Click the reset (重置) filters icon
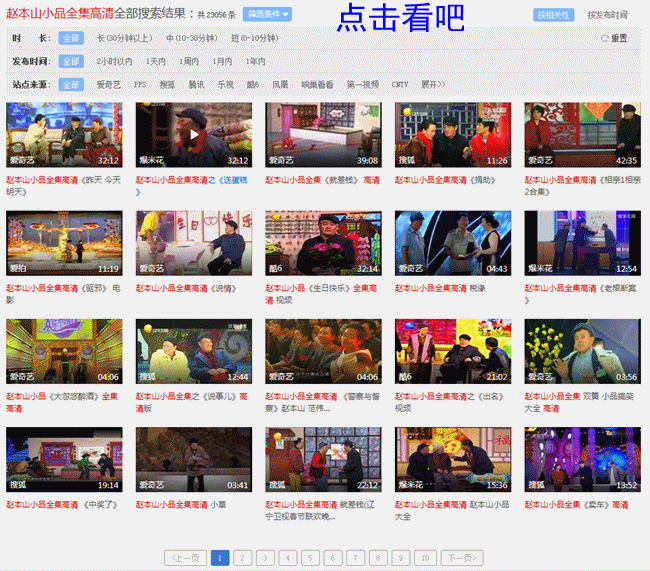This screenshot has height=571, width=650. coord(605,38)
